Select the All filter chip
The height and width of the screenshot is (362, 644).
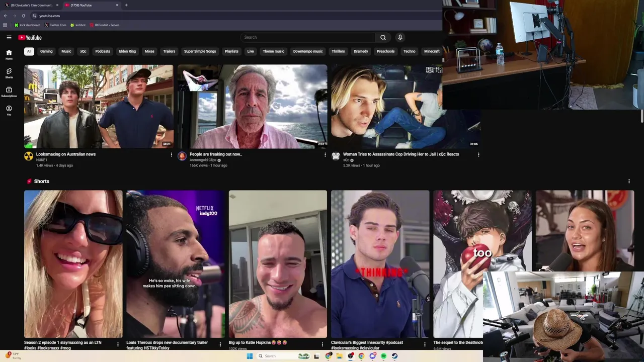29,51
